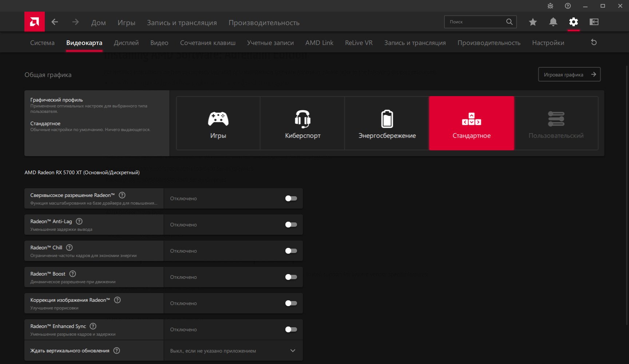Show help for Radeon Enhanced Sync
Viewport: 629px width, 364px height.
click(93, 326)
